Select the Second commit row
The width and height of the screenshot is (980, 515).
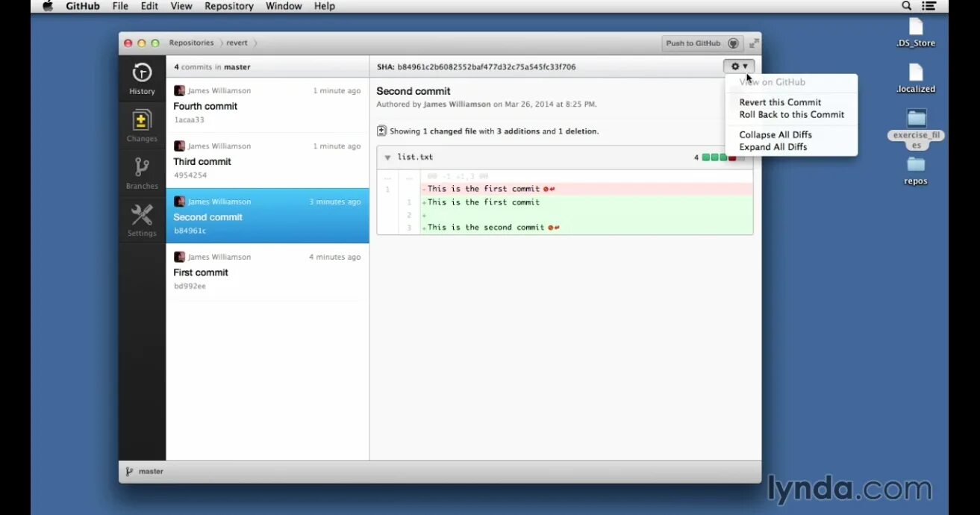(x=267, y=216)
